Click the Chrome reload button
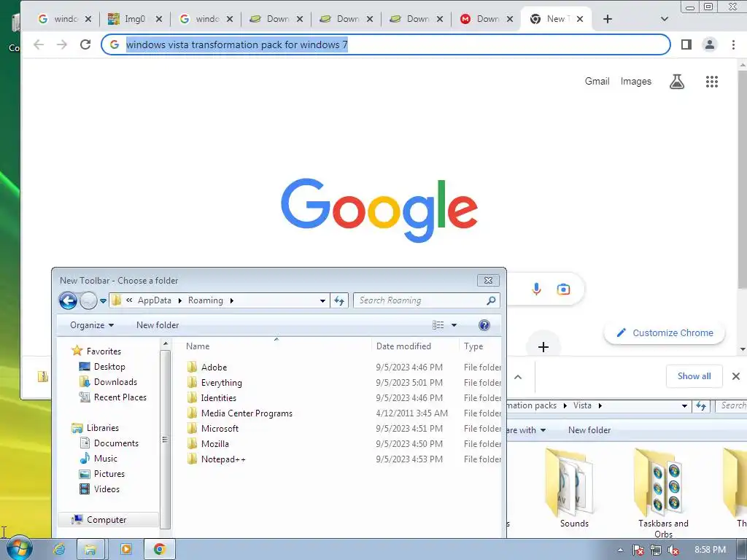Viewport: 747px width, 560px height. pos(85,44)
